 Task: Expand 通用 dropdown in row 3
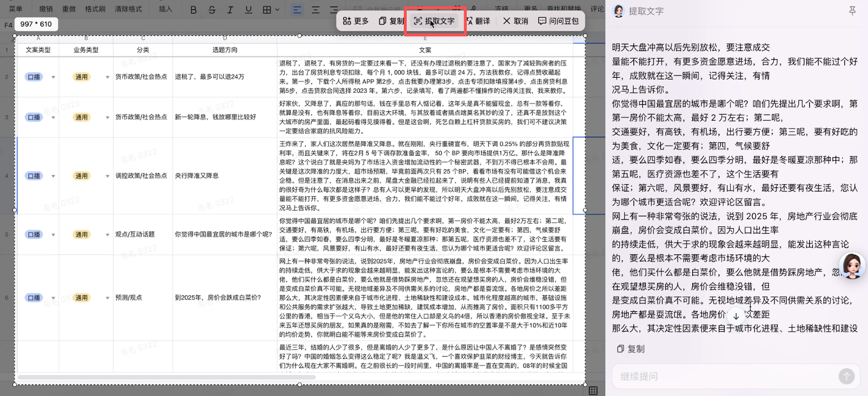(x=107, y=118)
